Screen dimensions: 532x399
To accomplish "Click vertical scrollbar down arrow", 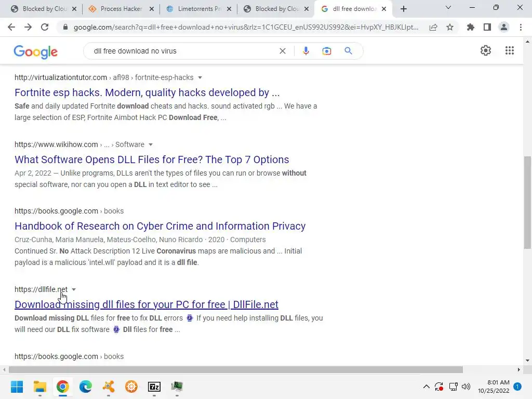I will click(x=527, y=361).
